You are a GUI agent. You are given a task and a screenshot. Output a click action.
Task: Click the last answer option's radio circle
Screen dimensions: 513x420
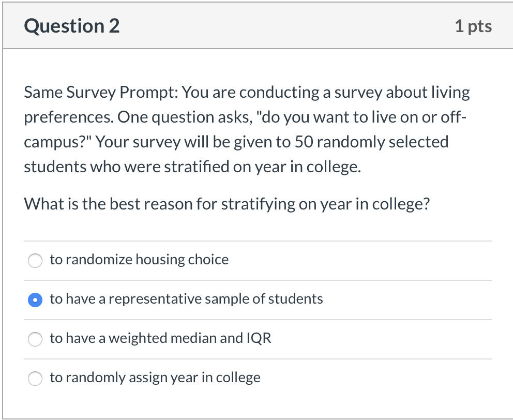click(x=35, y=379)
